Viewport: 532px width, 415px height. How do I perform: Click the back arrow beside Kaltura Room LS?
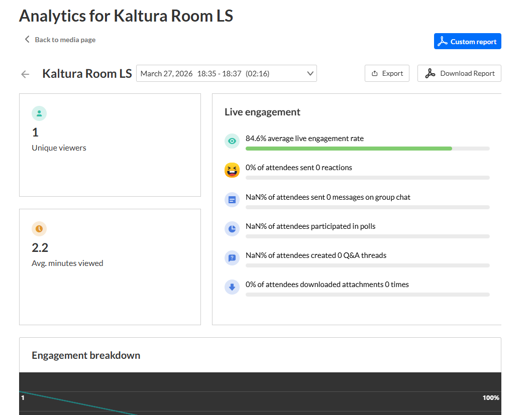(x=25, y=74)
